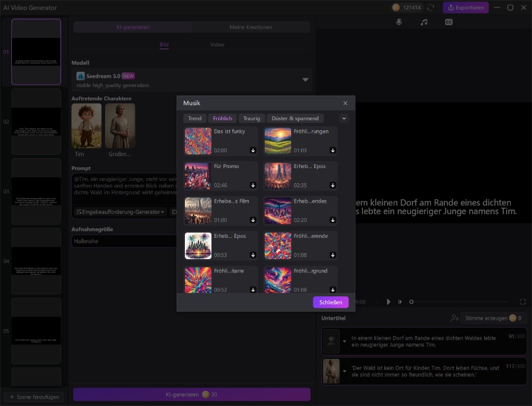The width and height of the screenshot is (532, 406).
Task: Expand more music categories chevron
Action: point(344,118)
